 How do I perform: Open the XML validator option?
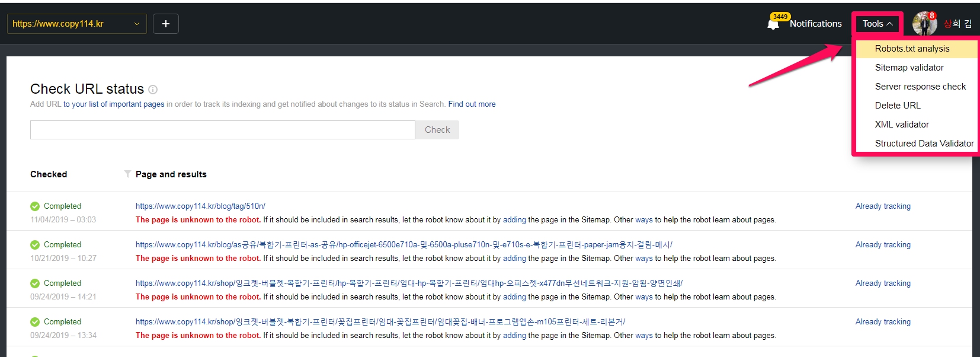902,125
